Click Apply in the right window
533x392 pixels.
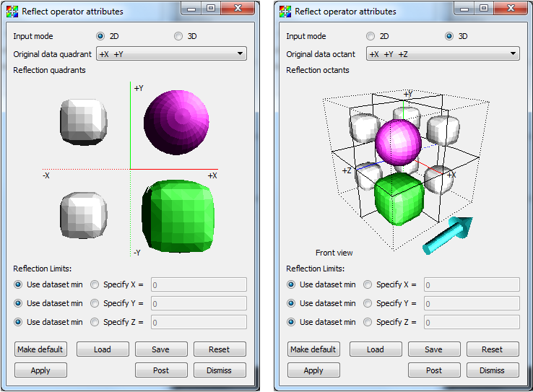[x=313, y=370]
